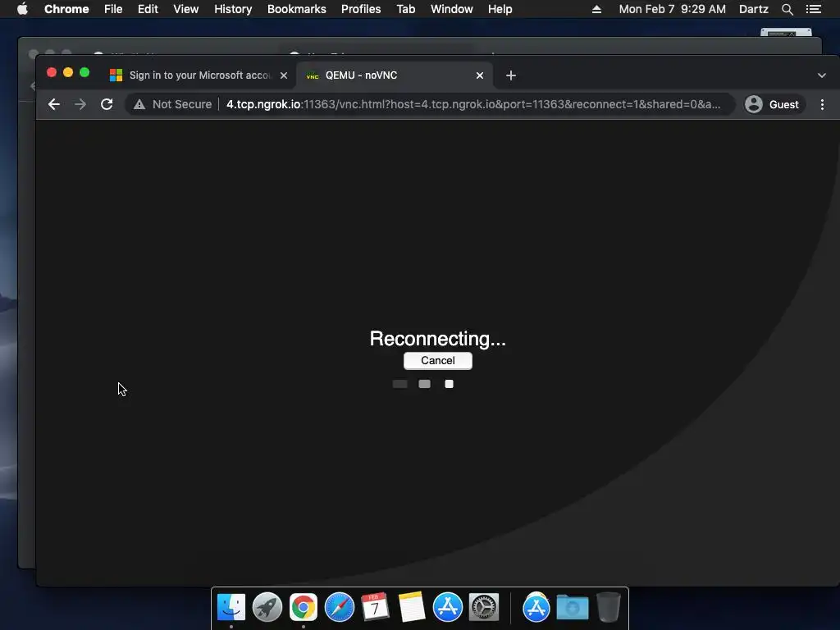Click the browser forward arrow
The image size is (840, 630).
click(80, 104)
